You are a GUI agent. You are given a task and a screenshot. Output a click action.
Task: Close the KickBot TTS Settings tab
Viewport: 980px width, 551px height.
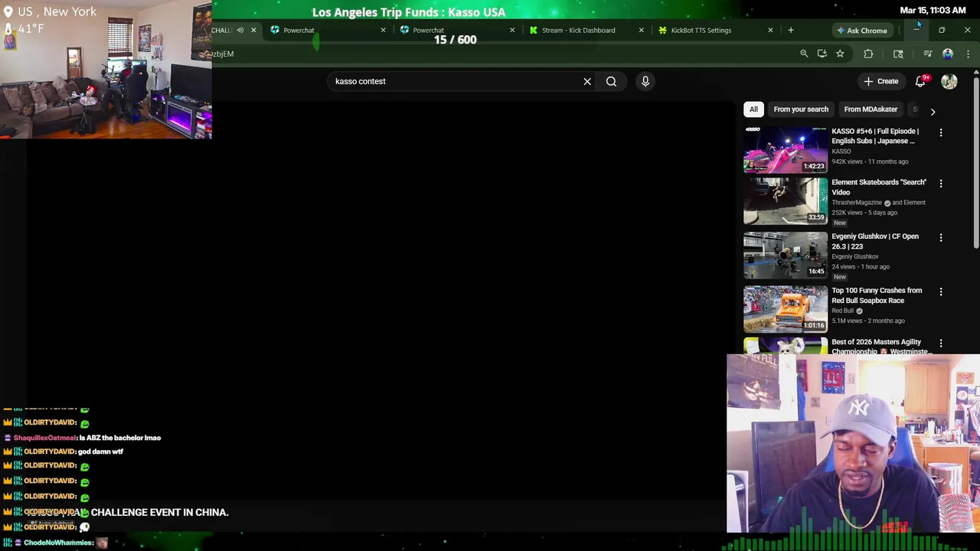click(770, 30)
